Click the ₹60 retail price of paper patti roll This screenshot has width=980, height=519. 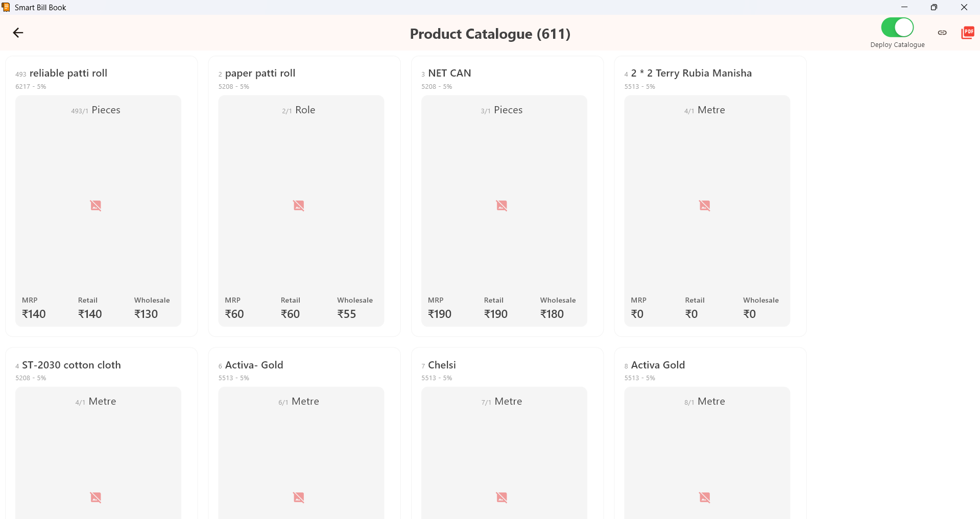(290, 314)
